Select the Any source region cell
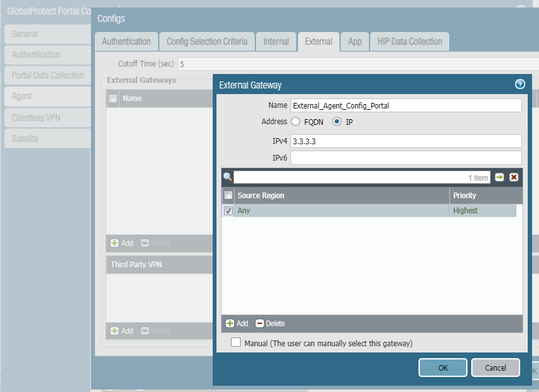This screenshot has width=539, height=392. 341,211
